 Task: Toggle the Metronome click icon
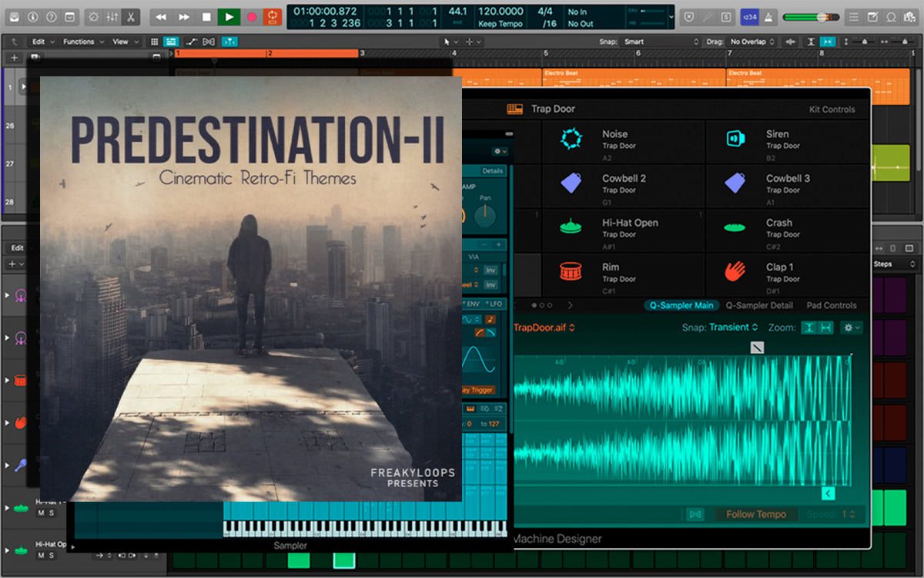tap(768, 16)
